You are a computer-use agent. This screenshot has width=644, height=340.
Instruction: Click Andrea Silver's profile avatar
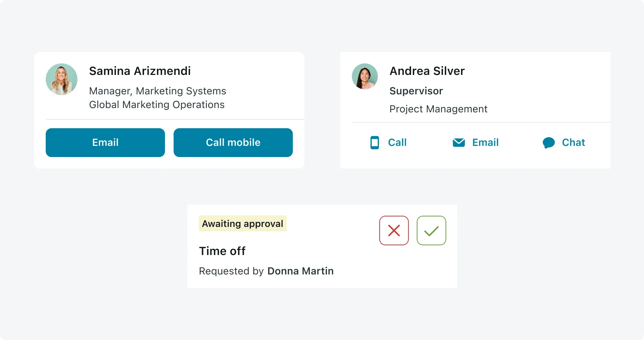[365, 76]
